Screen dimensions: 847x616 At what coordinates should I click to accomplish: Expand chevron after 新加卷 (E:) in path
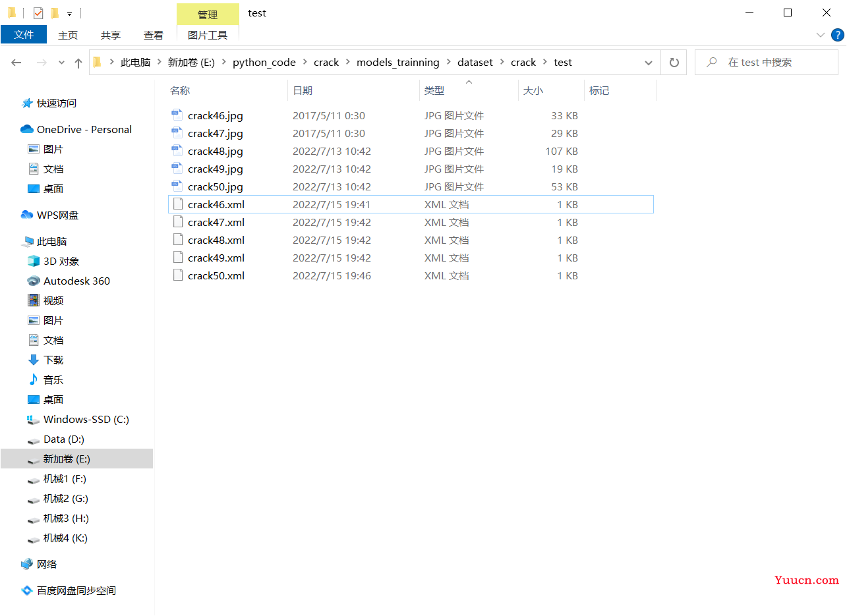click(x=224, y=63)
